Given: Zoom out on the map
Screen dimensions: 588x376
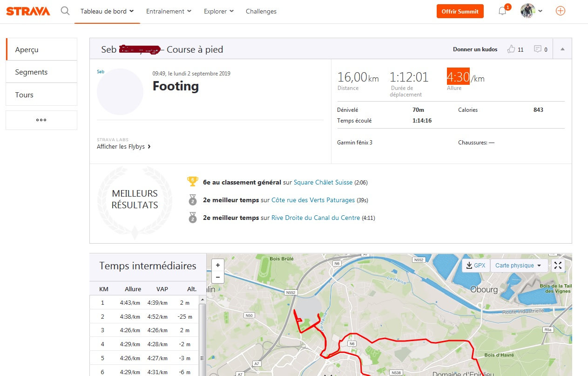Looking at the screenshot, I should pyautogui.click(x=218, y=277).
